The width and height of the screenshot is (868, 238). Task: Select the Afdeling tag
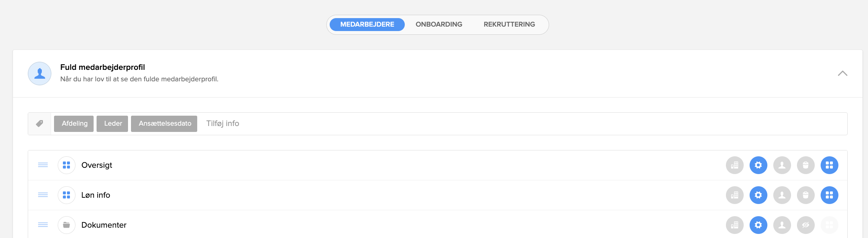[x=74, y=124]
